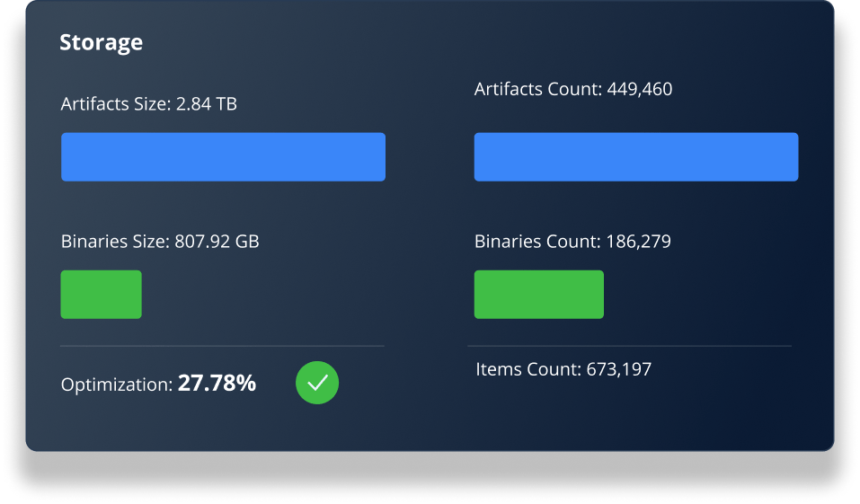Click the Optimization label text
860x504 pixels.
click(x=117, y=385)
